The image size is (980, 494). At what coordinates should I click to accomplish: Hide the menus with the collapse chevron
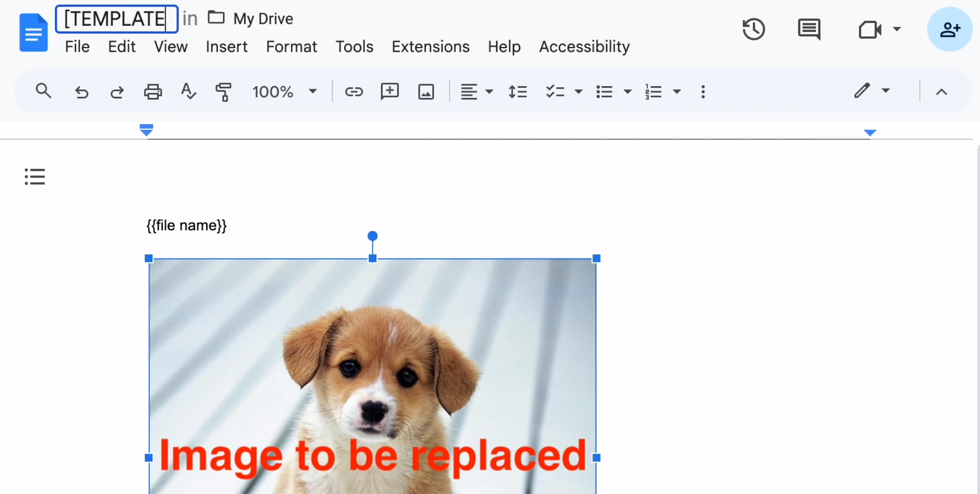point(941,92)
